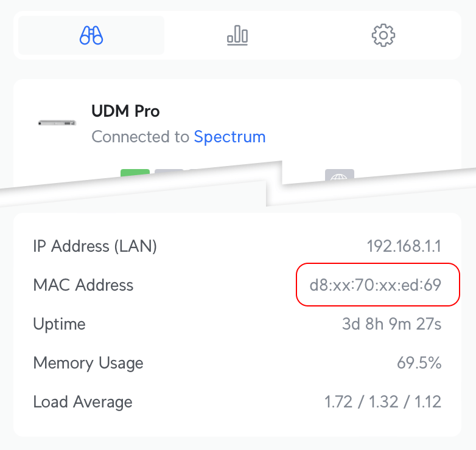Click the load average value 1.72 / 1.32 / 1.12
This screenshot has height=450, width=476.
click(383, 402)
